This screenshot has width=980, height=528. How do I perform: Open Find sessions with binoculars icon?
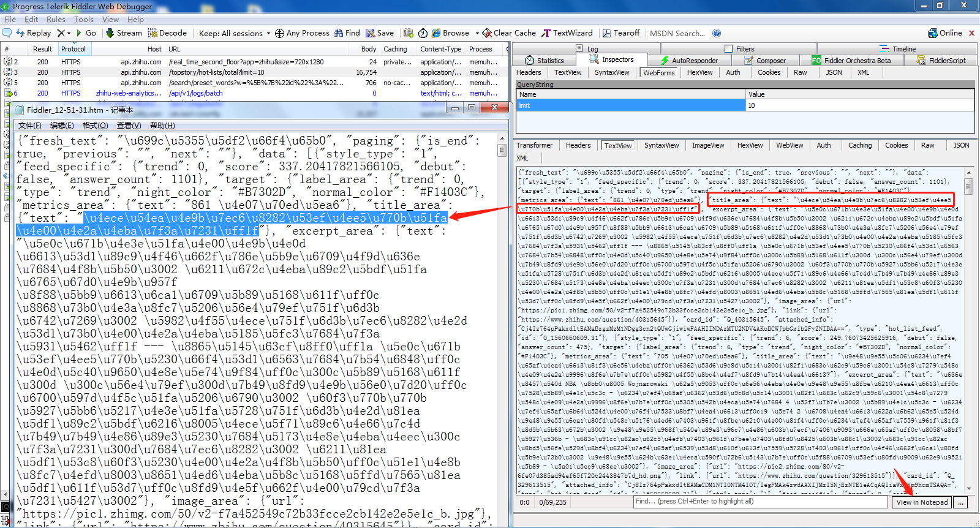pos(347,33)
